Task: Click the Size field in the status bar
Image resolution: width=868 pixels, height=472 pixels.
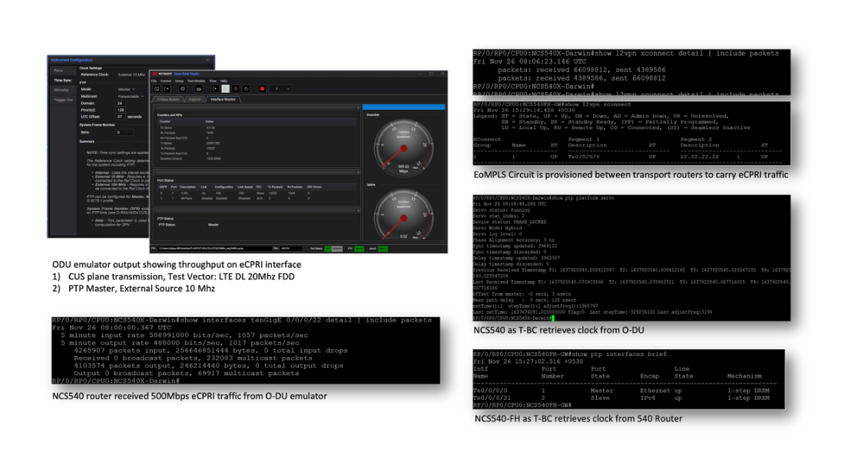Action: coord(290,249)
